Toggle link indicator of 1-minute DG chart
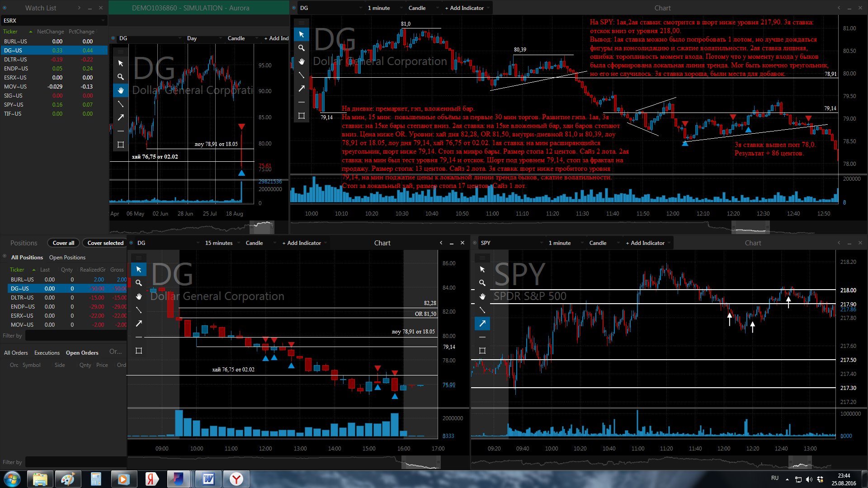Viewport: 868px width, 488px height. [x=294, y=8]
